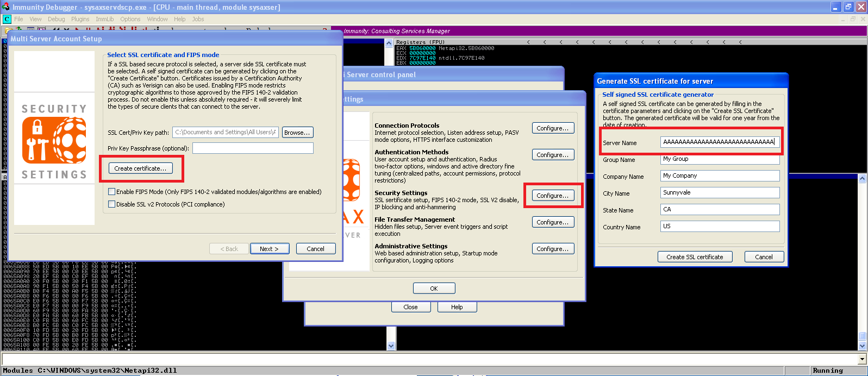Open the Debug menu
The width and height of the screenshot is (868, 376).
click(x=56, y=19)
